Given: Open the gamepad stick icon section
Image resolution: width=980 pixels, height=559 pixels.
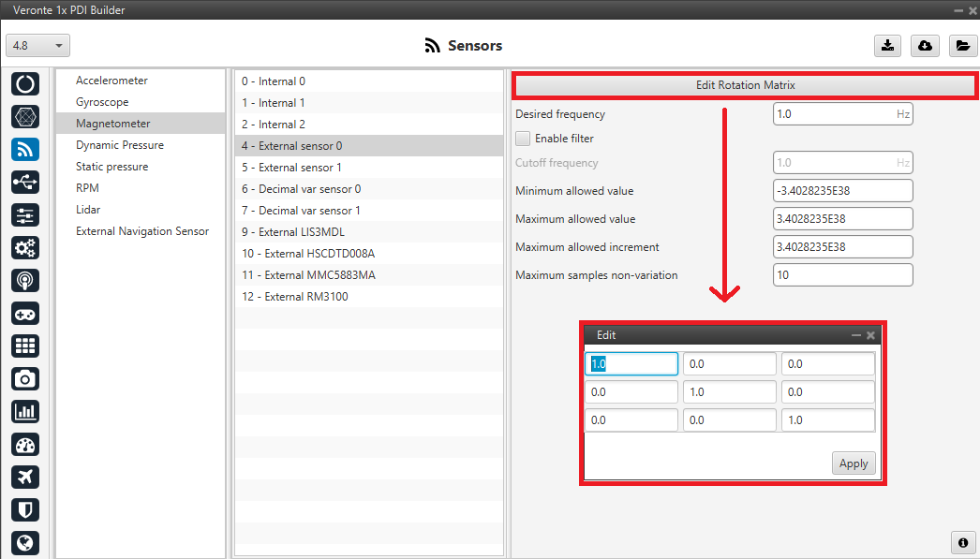Looking at the screenshot, I should [25, 314].
